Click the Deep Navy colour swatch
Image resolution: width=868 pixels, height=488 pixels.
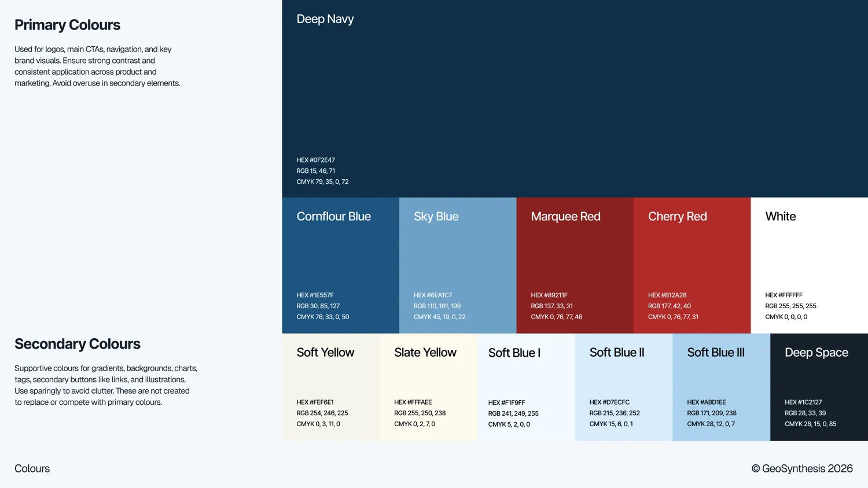coord(575,99)
